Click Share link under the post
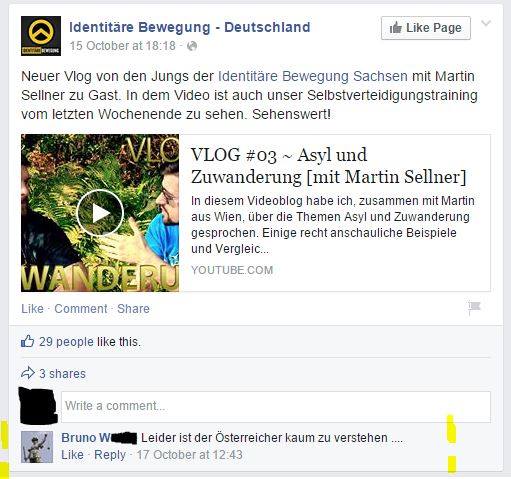Viewport: 511px width, 479px height. point(133,309)
